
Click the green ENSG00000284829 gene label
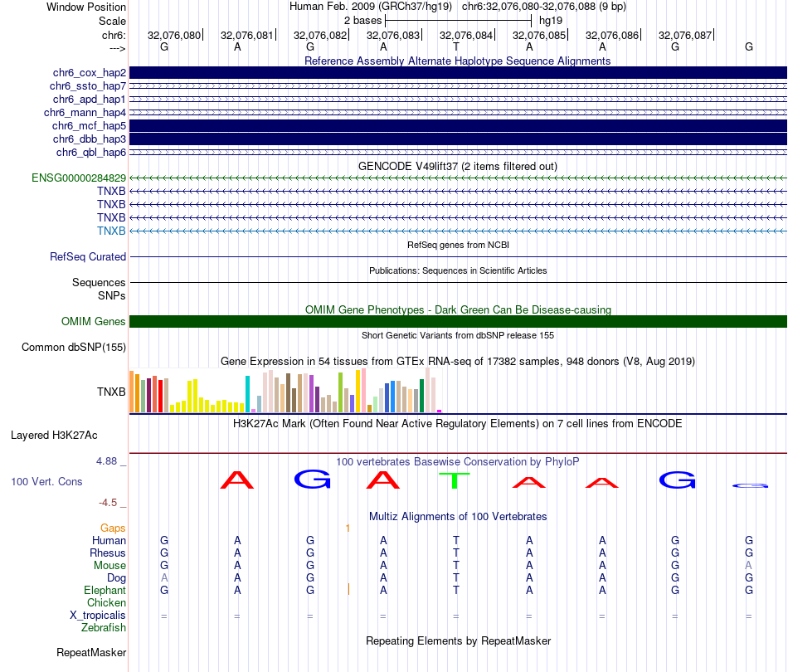pyautogui.click(x=79, y=178)
